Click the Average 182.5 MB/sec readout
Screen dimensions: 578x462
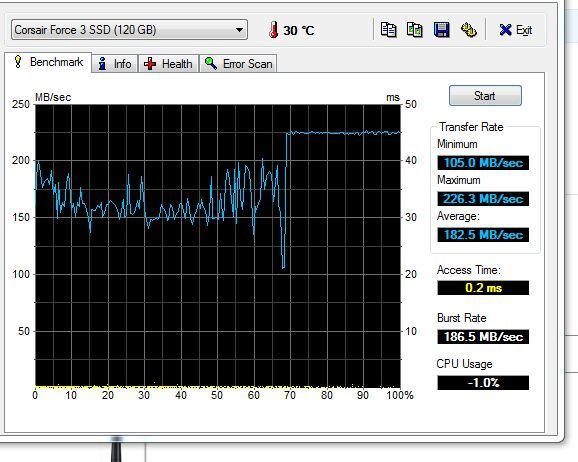click(483, 235)
